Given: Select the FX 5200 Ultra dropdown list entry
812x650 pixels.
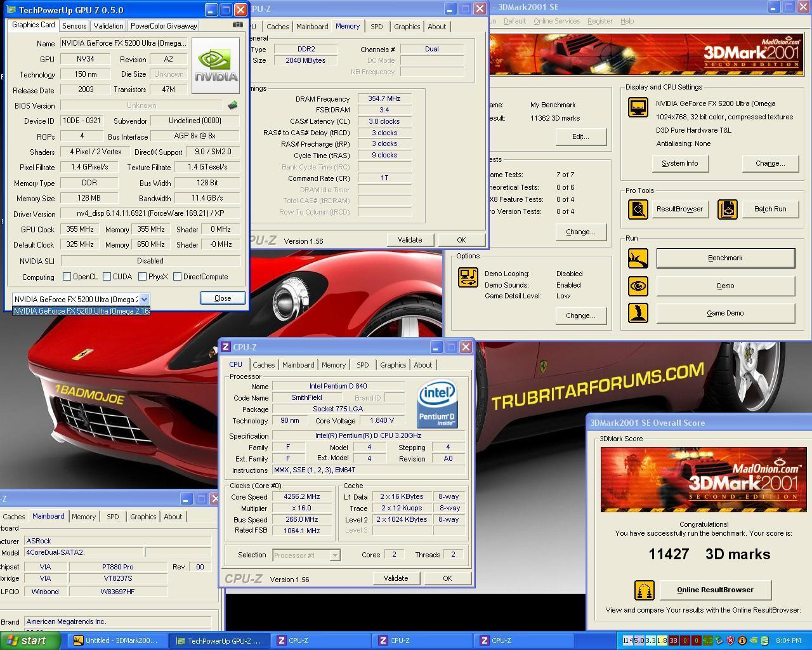Looking at the screenshot, I should pos(81,311).
